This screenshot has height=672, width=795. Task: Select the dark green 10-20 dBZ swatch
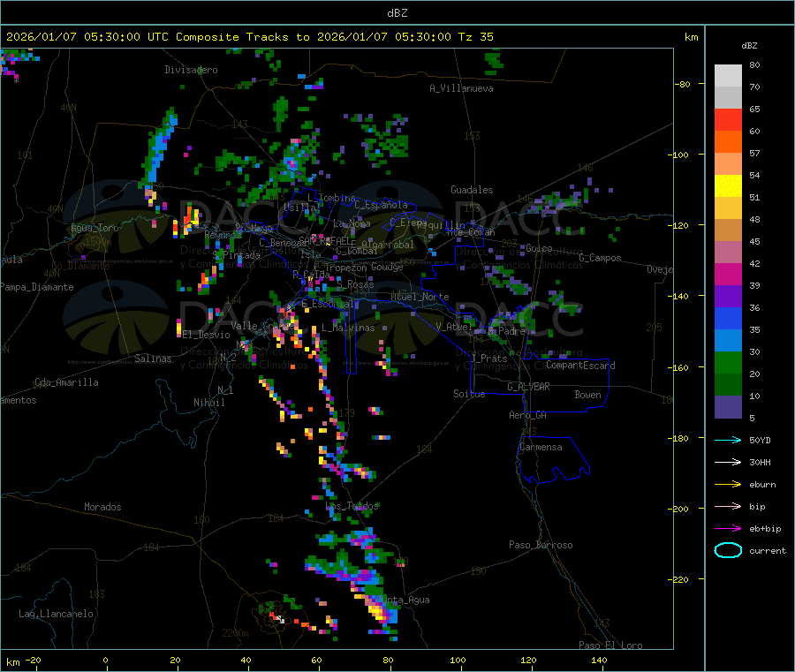(728, 385)
